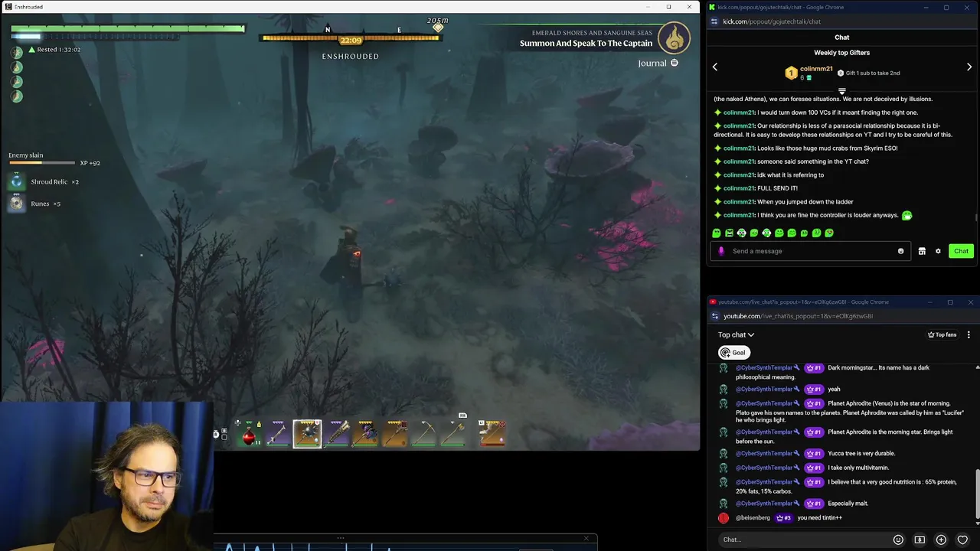Click the 'Emerald Shores And Sanguine Seas' quest title
Image resolution: width=980 pixels, height=551 pixels.
coord(592,33)
